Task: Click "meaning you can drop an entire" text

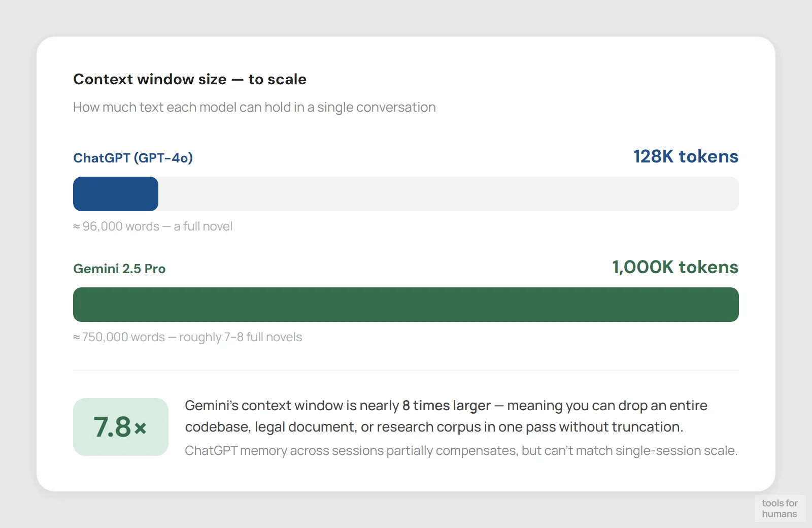Action: pyautogui.click(x=607, y=406)
